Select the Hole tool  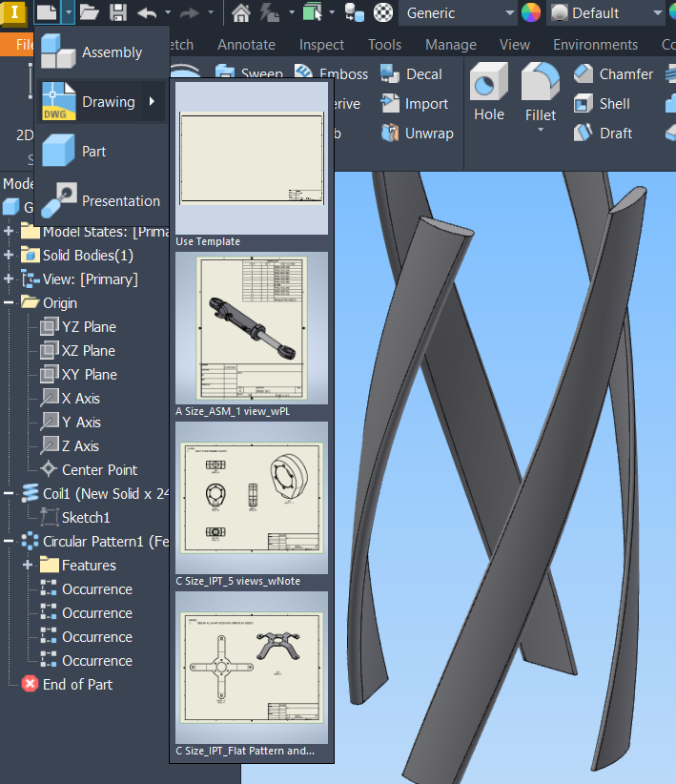pos(489,93)
